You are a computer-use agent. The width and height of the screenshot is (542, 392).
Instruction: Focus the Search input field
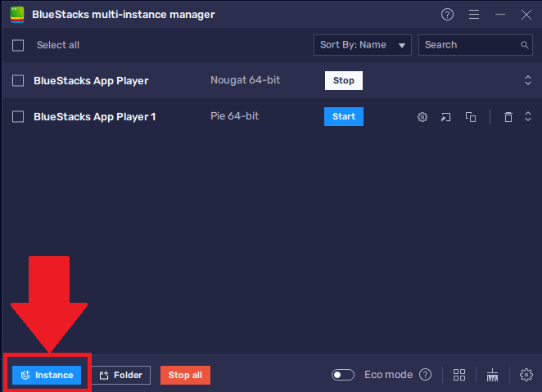pyautogui.click(x=476, y=45)
